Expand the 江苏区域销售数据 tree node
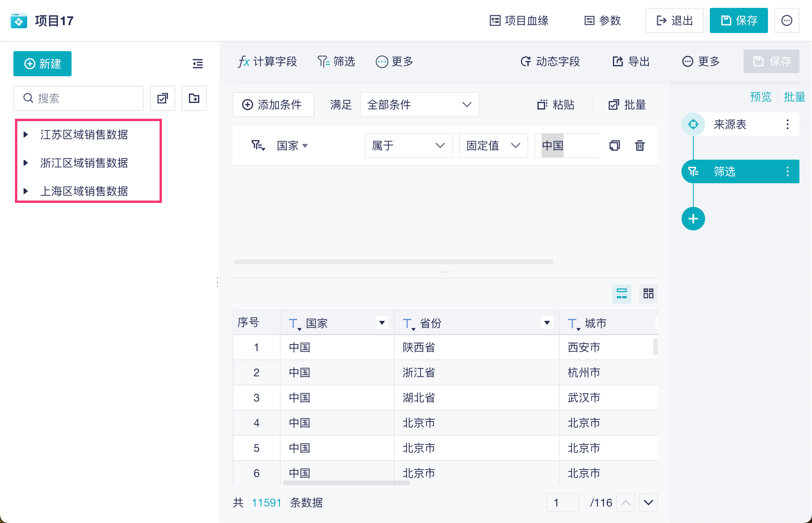This screenshot has width=812, height=523. pyautogui.click(x=26, y=134)
